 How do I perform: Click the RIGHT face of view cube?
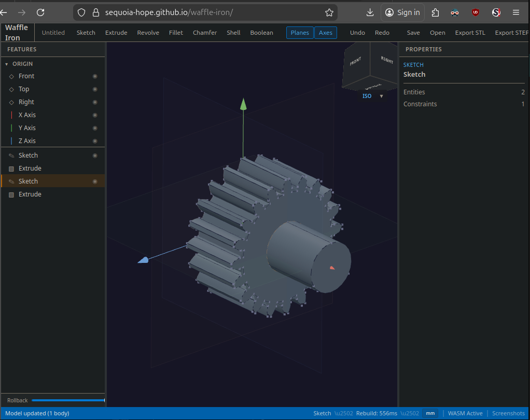coord(386,60)
